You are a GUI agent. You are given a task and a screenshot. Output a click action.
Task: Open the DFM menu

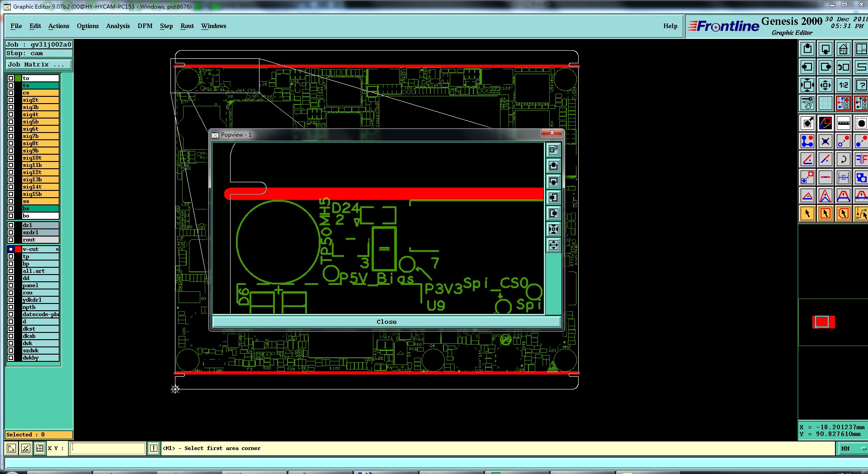tap(145, 26)
